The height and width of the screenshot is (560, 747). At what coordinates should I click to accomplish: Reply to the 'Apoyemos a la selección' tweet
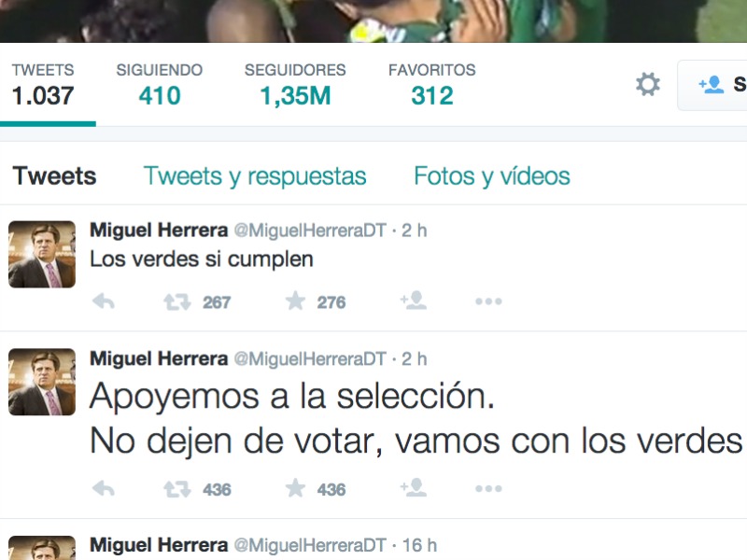104,488
